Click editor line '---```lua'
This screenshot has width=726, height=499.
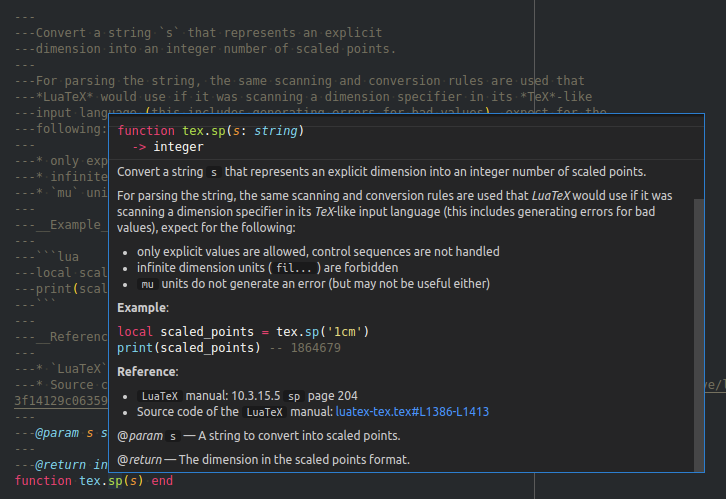tap(46, 256)
